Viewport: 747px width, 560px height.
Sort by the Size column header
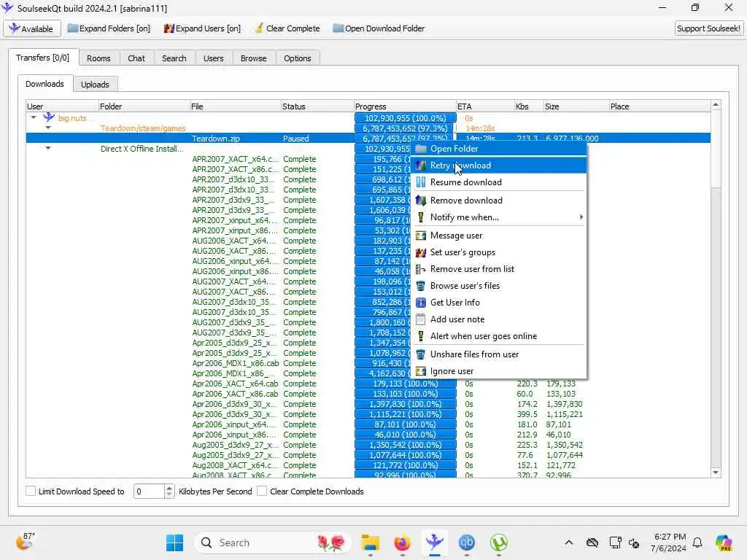[x=576, y=106]
